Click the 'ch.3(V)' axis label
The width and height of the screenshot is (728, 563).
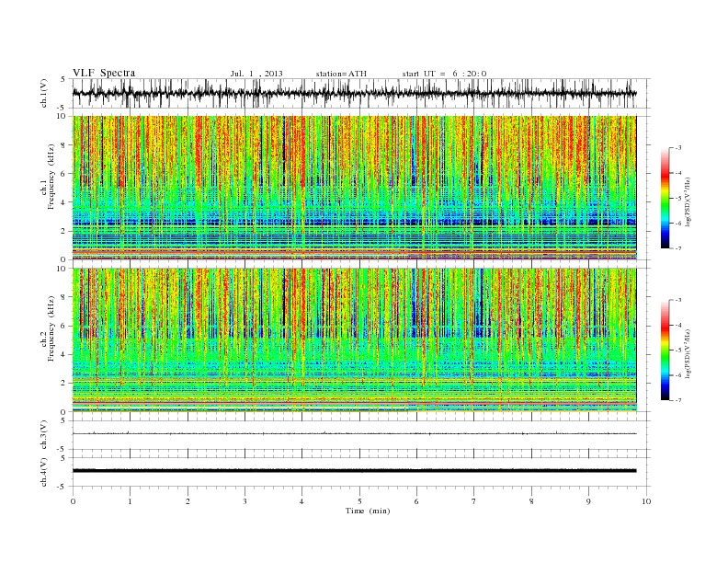[x=44, y=435]
